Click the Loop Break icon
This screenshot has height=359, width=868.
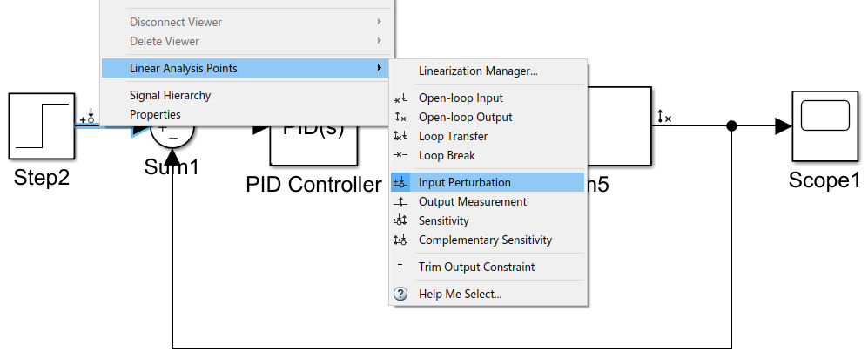pos(400,156)
